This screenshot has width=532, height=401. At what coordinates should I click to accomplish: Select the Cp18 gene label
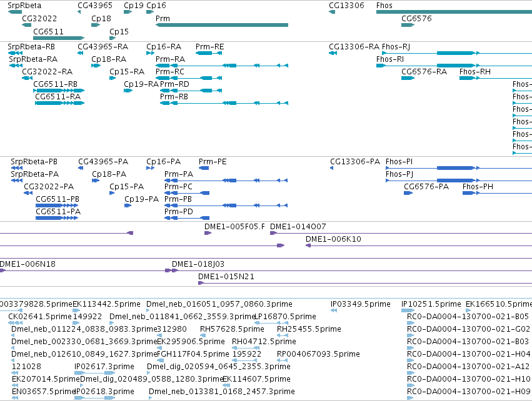point(101,19)
